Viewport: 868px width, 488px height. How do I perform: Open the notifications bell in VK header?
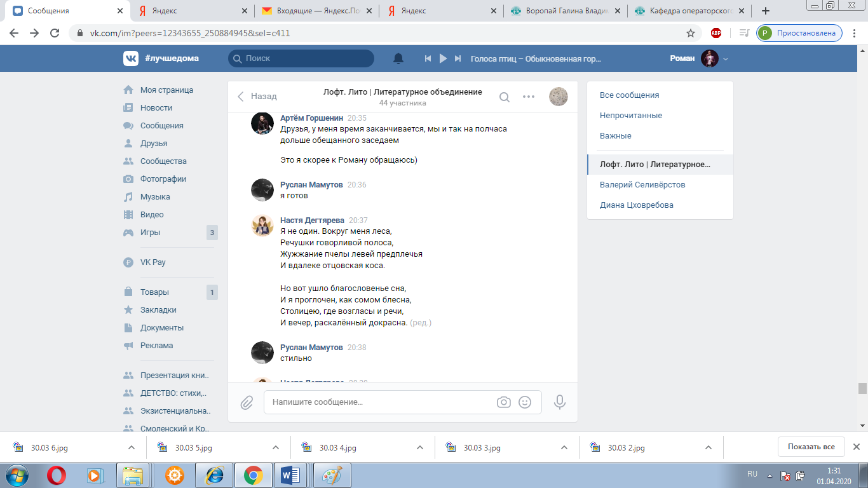398,58
